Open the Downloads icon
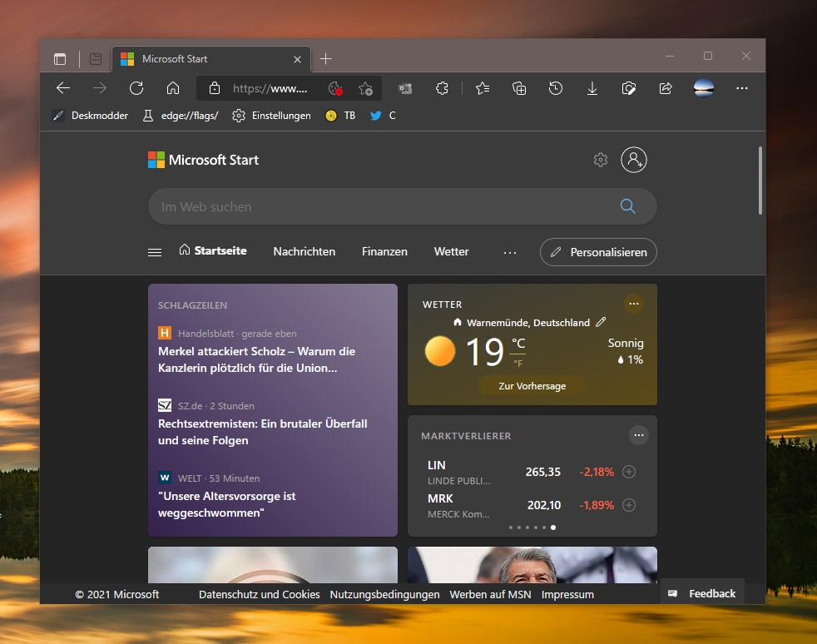817x644 pixels. click(592, 89)
